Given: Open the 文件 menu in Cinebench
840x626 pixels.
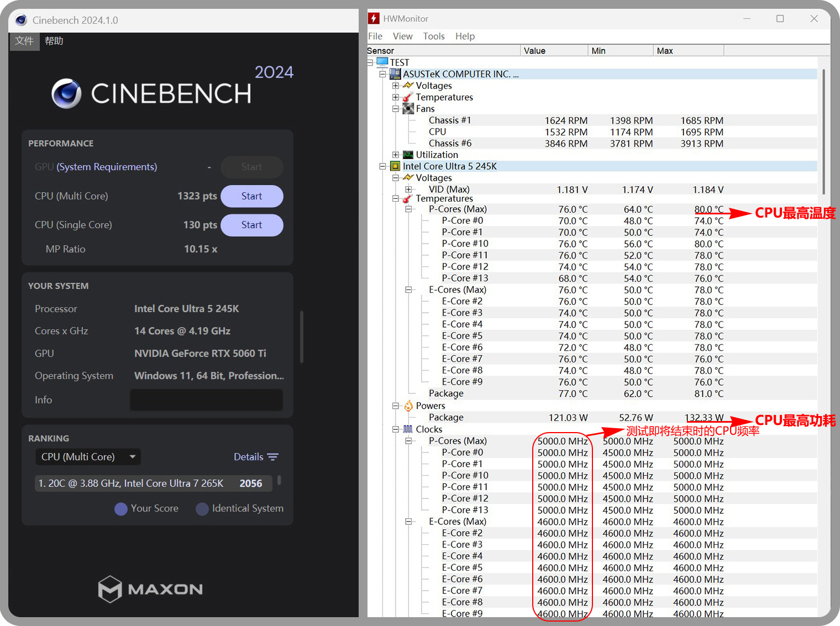Looking at the screenshot, I should coord(24,41).
